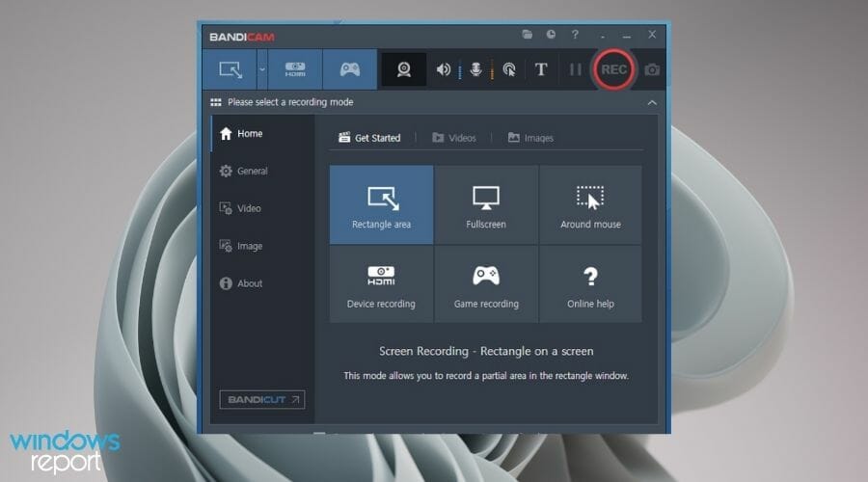Viewport: 868px width, 482px height.
Task: Switch to the Images tab
Action: pyautogui.click(x=530, y=138)
